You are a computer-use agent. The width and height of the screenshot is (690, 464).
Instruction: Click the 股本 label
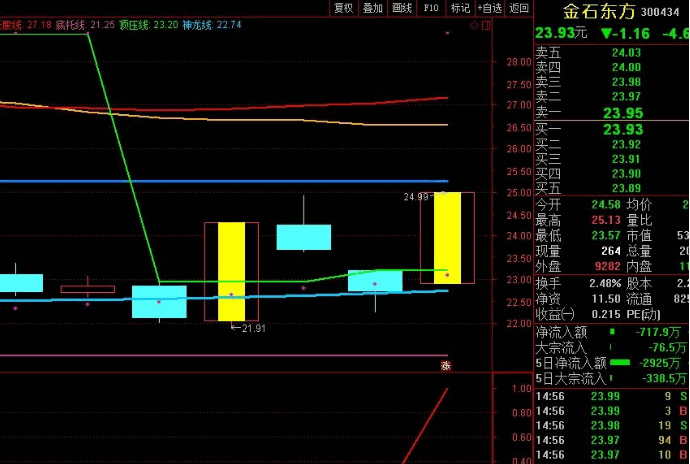point(639,283)
